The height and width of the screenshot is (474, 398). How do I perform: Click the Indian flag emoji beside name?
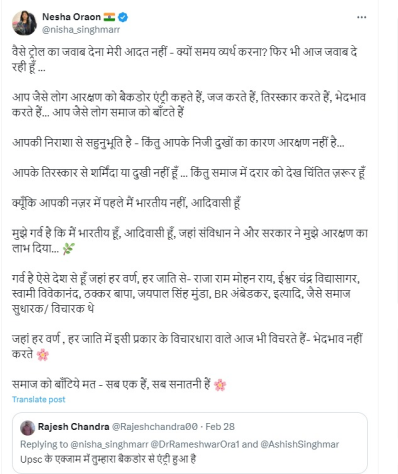[109, 17]
